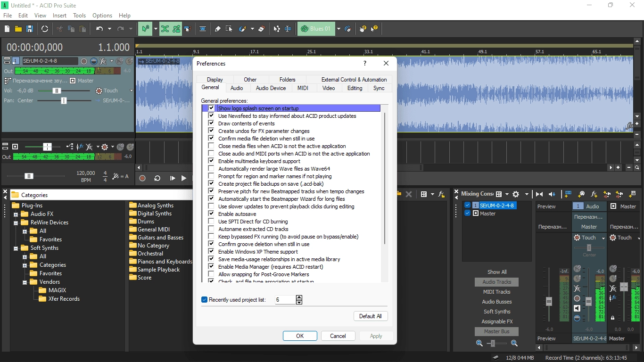Click the Default All button
Viewport: 644px width, 362px height.
(x=371, y=316)
